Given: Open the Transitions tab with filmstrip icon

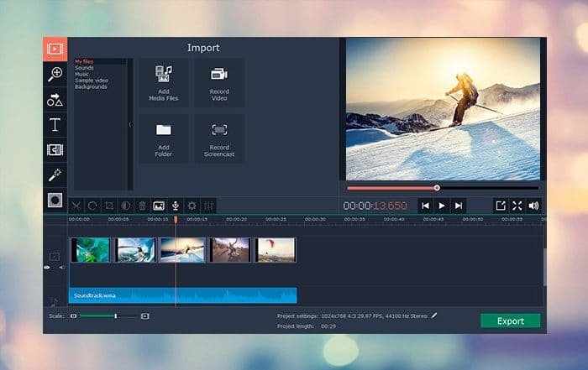Looking at the screenshot, I should 55,150.
